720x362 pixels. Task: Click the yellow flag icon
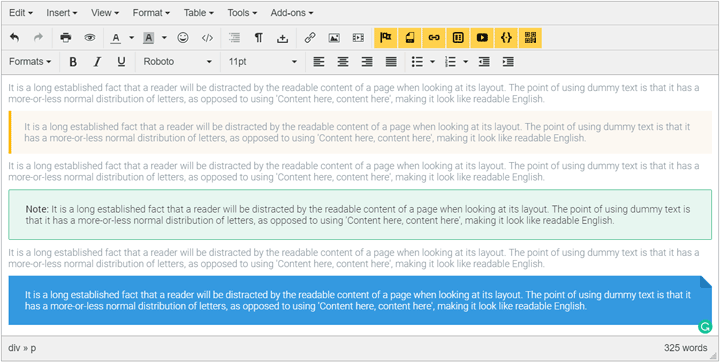(x=386, y=38)
